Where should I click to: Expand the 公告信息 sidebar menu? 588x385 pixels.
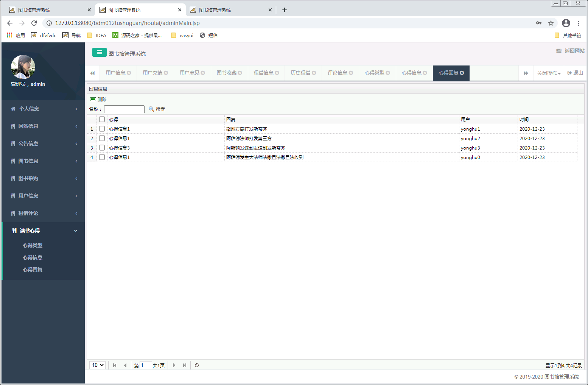(x=43, y=143)
